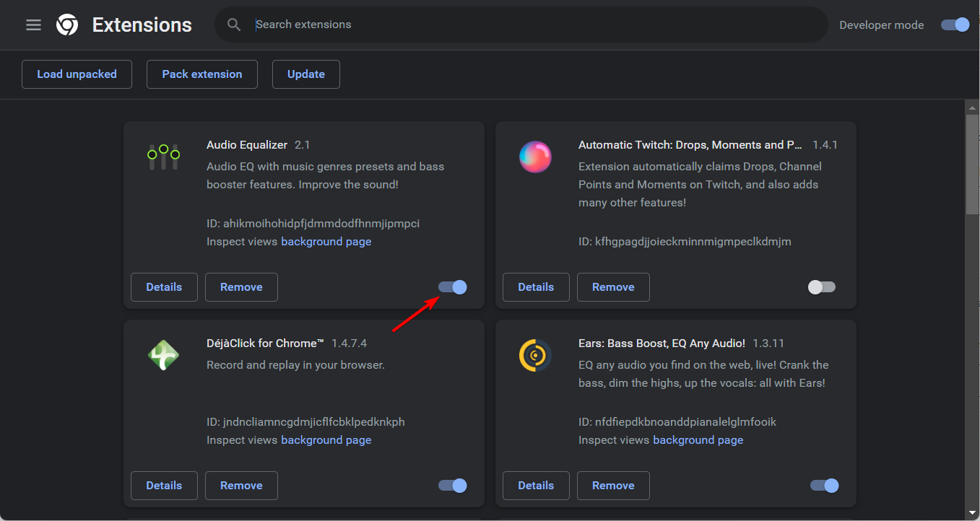The height and width of the screenshot is (521, 980).
Task: Open Ears extension background page link
Action: (698, 440)
